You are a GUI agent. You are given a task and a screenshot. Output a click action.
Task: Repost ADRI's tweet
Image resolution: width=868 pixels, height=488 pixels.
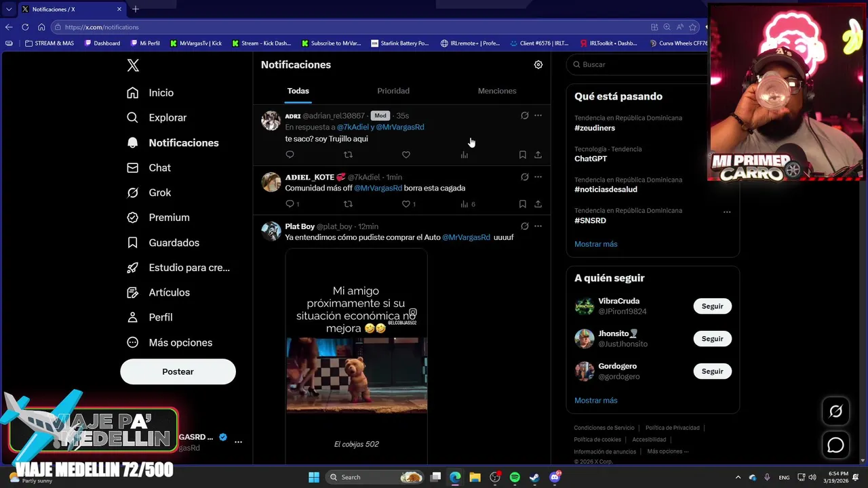click(x=348, y=155)
